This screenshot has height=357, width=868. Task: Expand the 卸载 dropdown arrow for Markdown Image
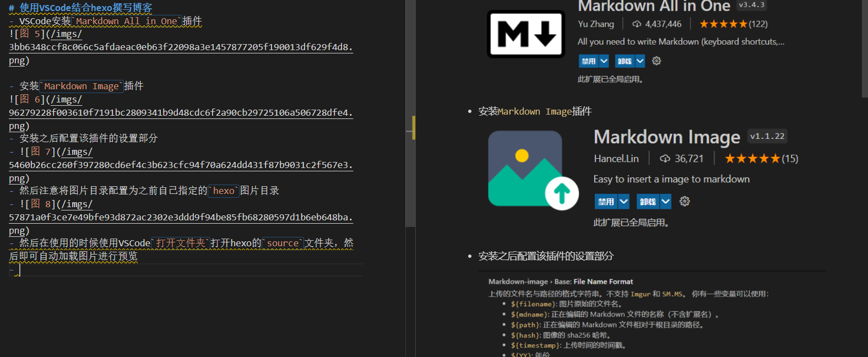click(665, 202)
